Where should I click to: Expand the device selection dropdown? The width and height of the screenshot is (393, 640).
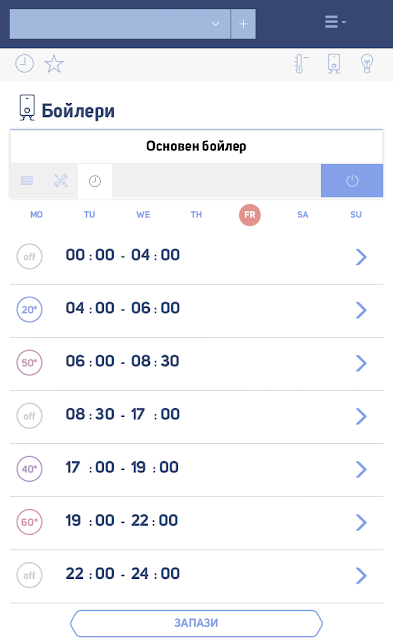[120, 24]
